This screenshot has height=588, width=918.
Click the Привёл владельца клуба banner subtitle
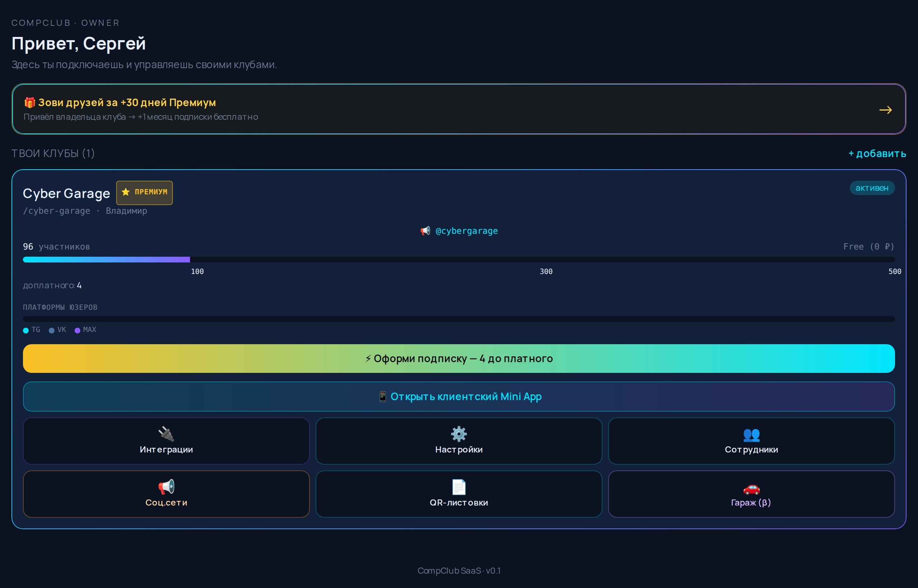tap(141, 117)
